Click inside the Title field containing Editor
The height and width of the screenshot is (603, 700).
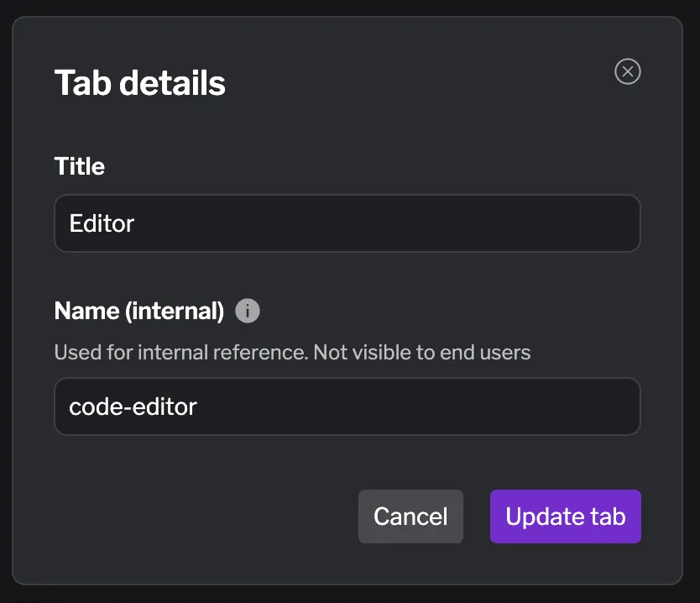(x=347, y=223)
